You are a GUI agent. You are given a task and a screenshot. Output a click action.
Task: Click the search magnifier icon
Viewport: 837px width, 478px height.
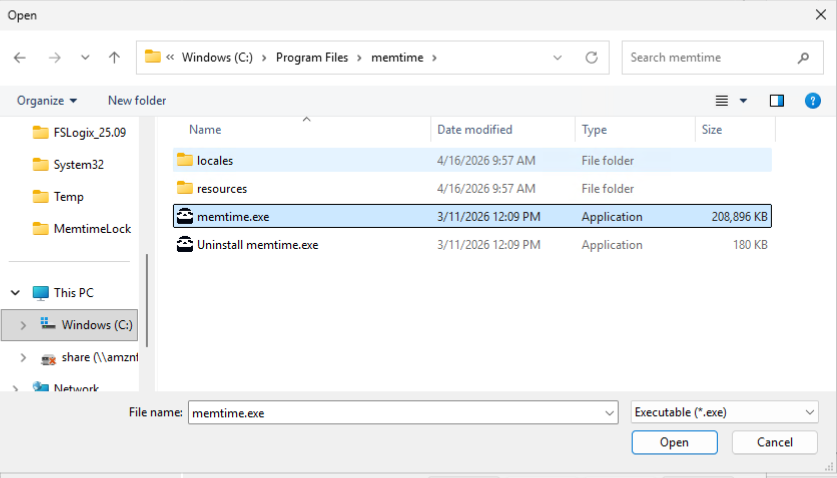803,58
